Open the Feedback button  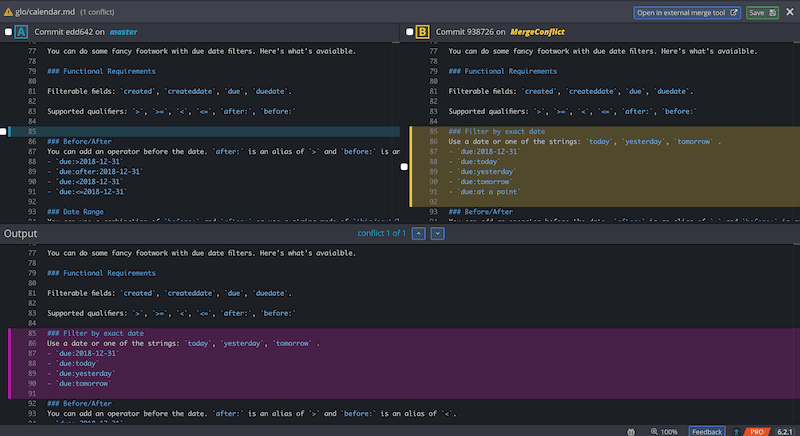tap(707, 431)
